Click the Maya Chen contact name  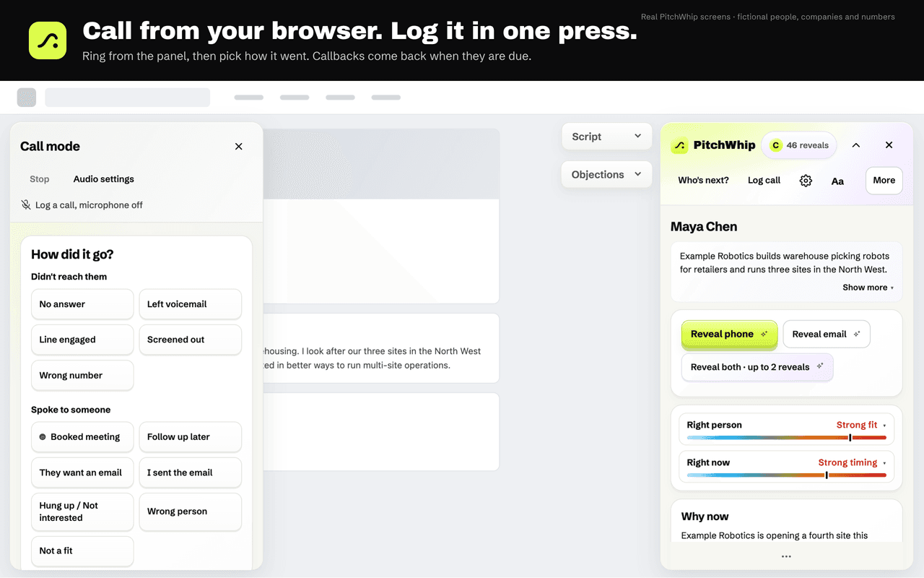click(x=704, y=227)
